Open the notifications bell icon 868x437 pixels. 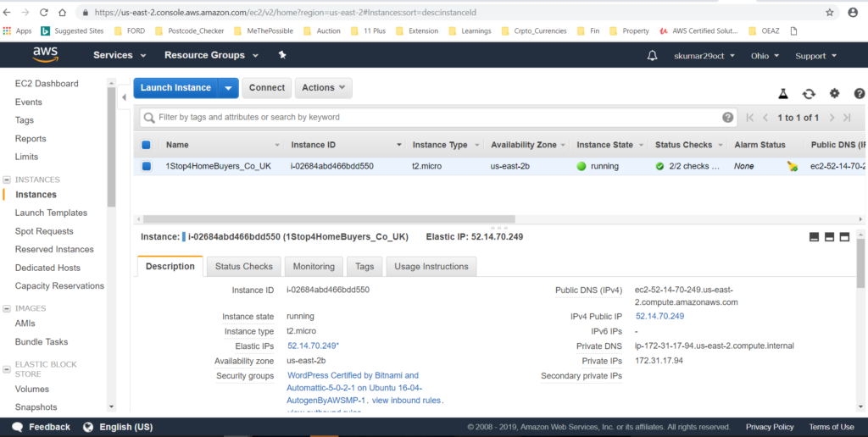tap(652, 55)
